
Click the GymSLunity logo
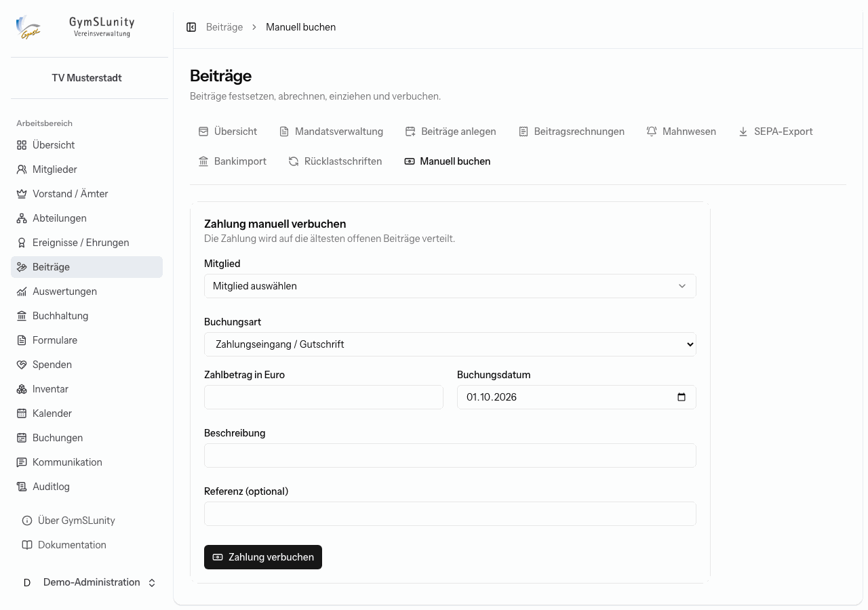(28, 27)
